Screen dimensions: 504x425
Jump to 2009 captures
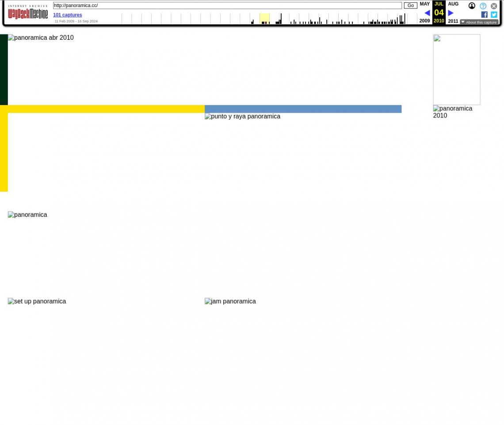click(x=424, y=21)
